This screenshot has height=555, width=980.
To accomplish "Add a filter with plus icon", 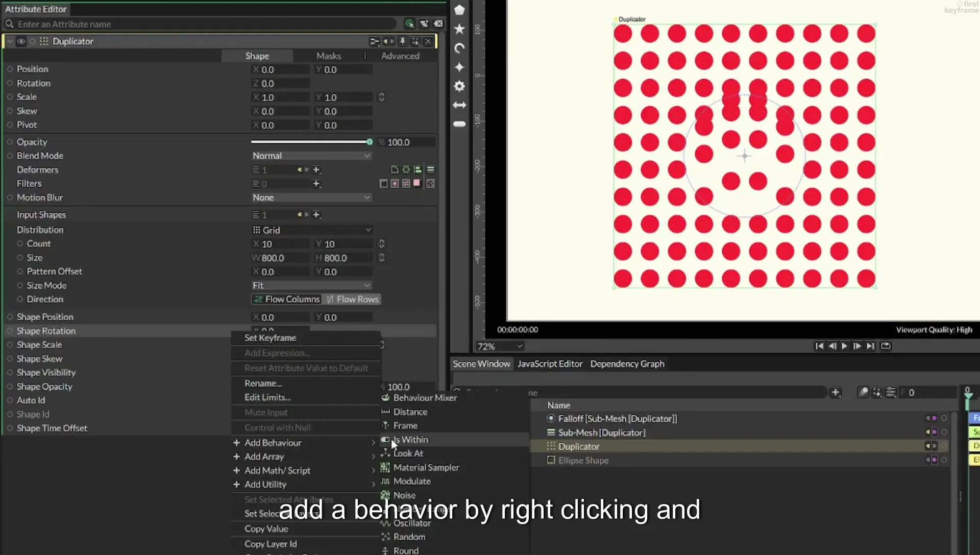I will point(316,184).
